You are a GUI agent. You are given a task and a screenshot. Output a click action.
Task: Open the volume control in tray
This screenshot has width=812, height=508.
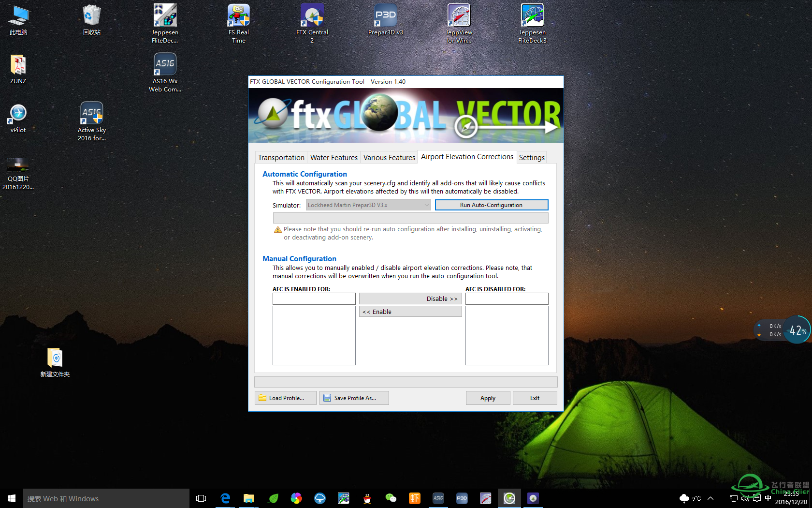point(745,498)
